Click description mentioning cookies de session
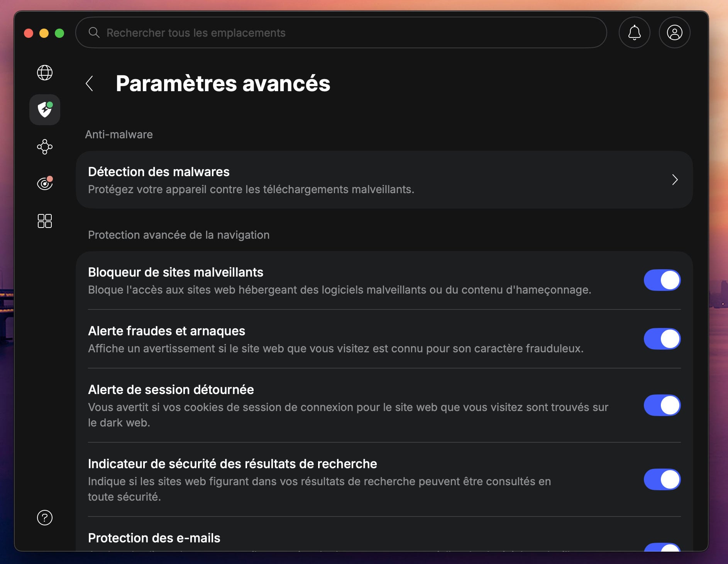 tap(348, 415)
